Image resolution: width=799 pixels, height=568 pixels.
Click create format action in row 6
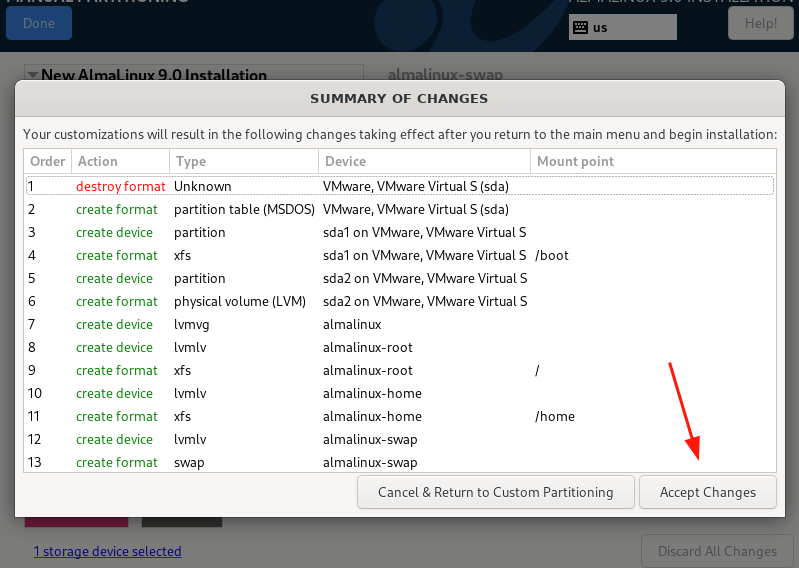point(117,302)
